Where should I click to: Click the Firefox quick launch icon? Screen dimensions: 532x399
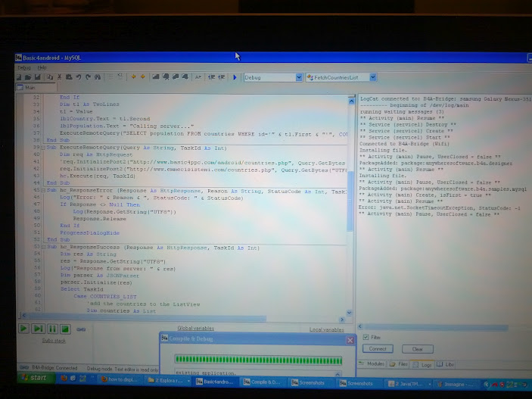64,378
